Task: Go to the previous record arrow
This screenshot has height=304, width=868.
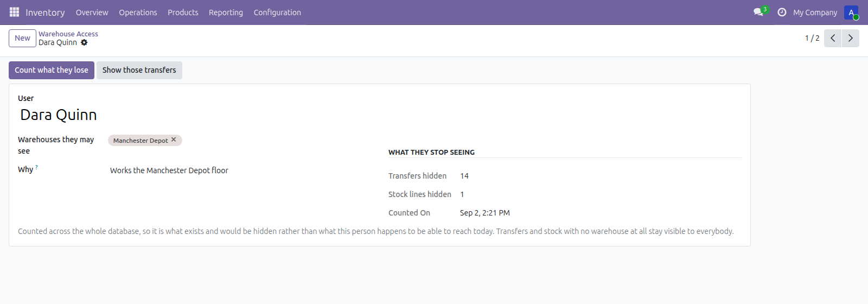Action: point(833,38)
